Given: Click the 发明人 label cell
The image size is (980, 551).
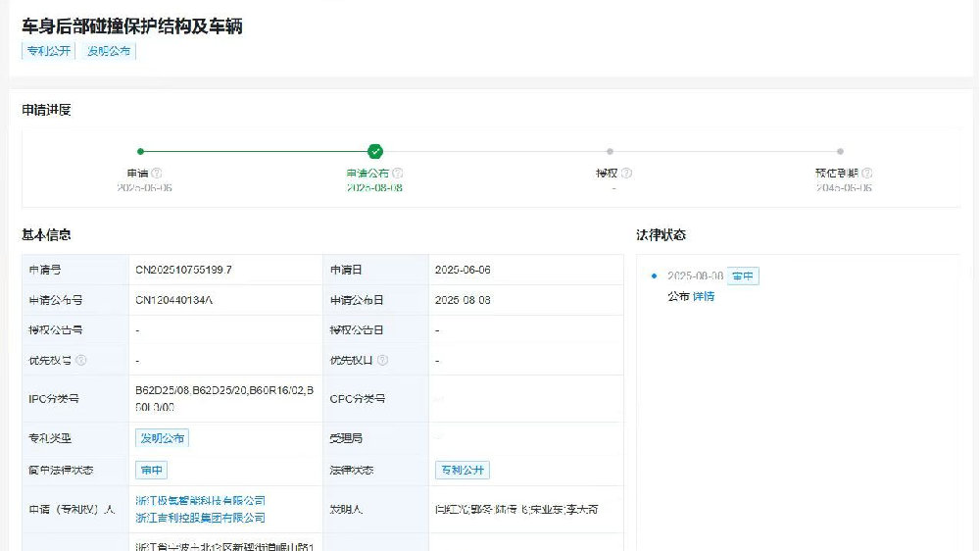Looking at the screenshot, I should tap(375, 510).
